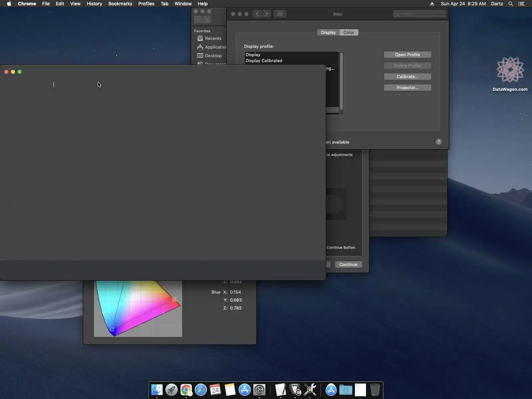Open ColorSync Utility wrench icon in Dock
532x399 pixels.
(x=310, y=390)
